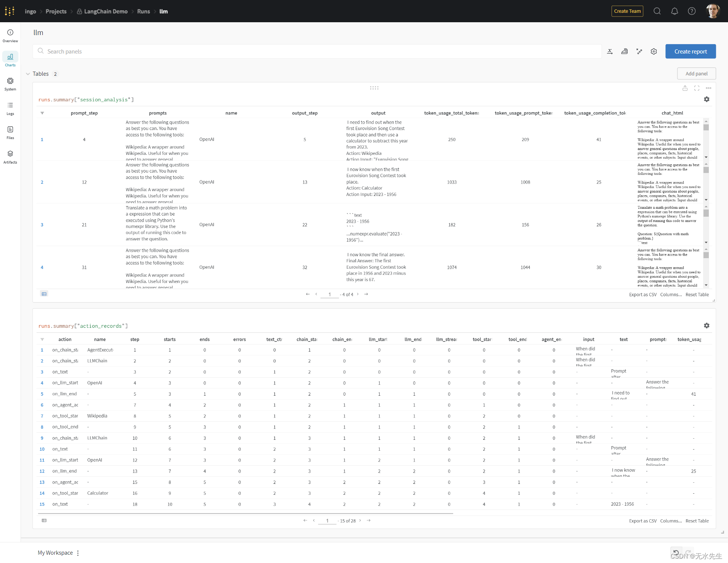This screenshot has width=728, height=563.
Task: Click the Create report button
Action: coord(690,51)
